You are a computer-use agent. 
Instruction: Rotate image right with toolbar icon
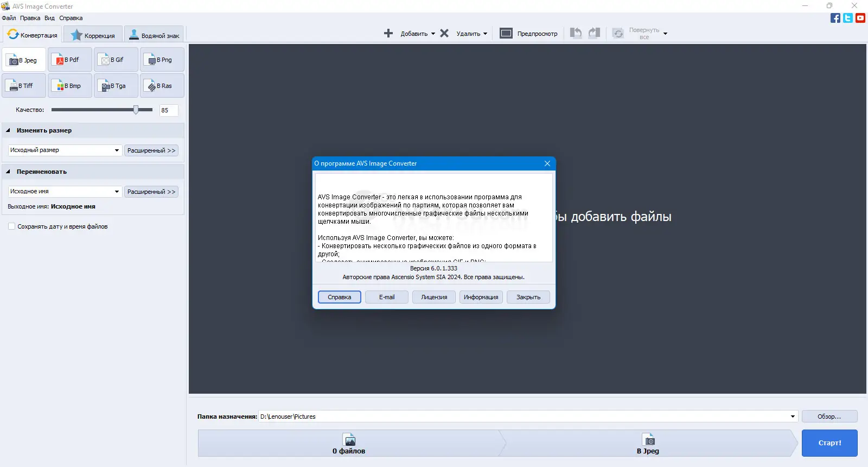[x=595, y=33]
